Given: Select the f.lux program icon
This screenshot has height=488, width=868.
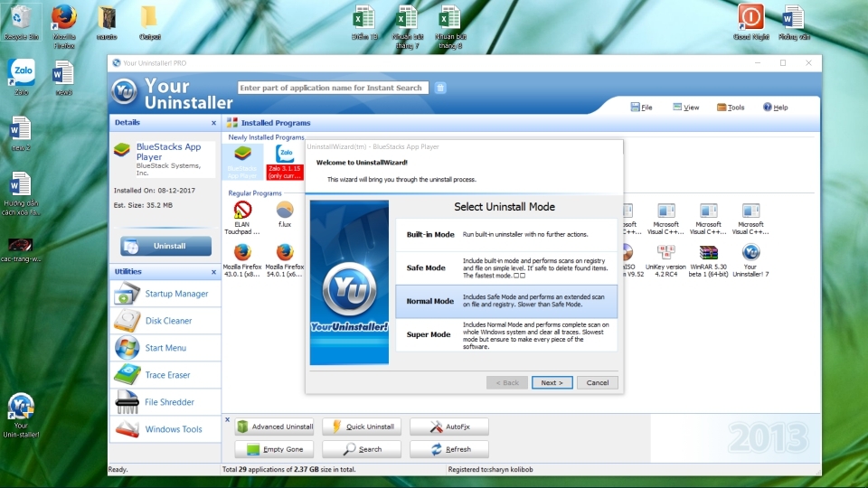Looking at the screenshot, I should click(285, 214).
